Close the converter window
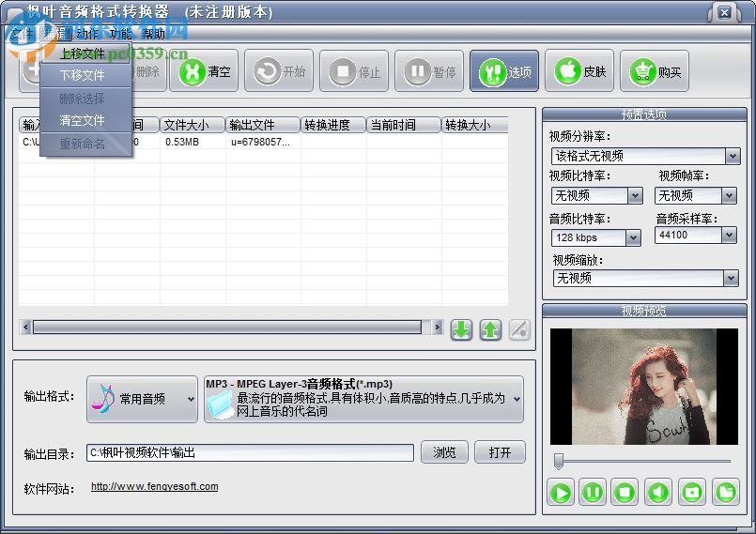The image size is (756, 534). [x=724, y=13]
